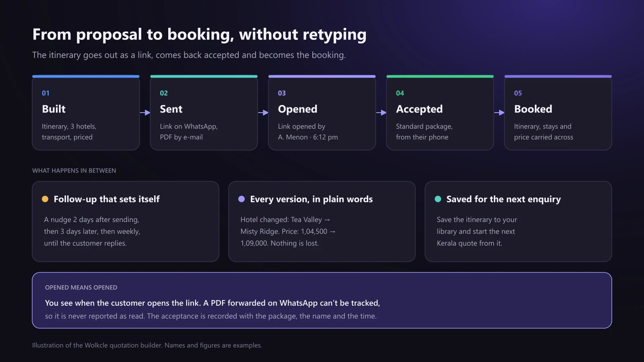This screenshot has width=644, height=362.
Task: Click the paragraph starting "A nudge 2 days after sending"
Action: tap(92, 231)
